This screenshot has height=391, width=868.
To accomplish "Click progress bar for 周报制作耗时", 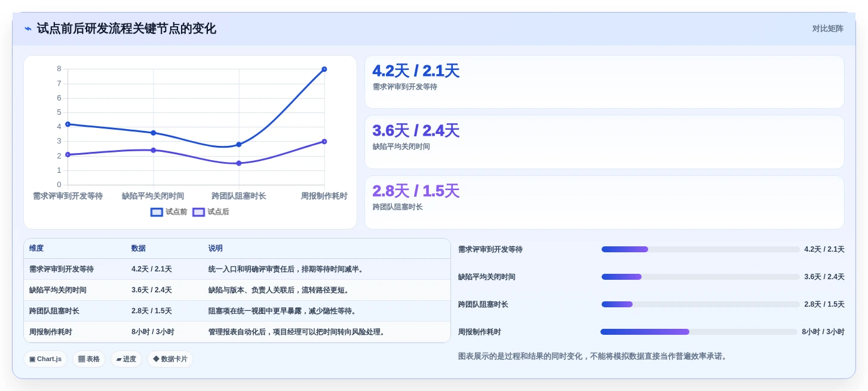I will click(699, 332).
